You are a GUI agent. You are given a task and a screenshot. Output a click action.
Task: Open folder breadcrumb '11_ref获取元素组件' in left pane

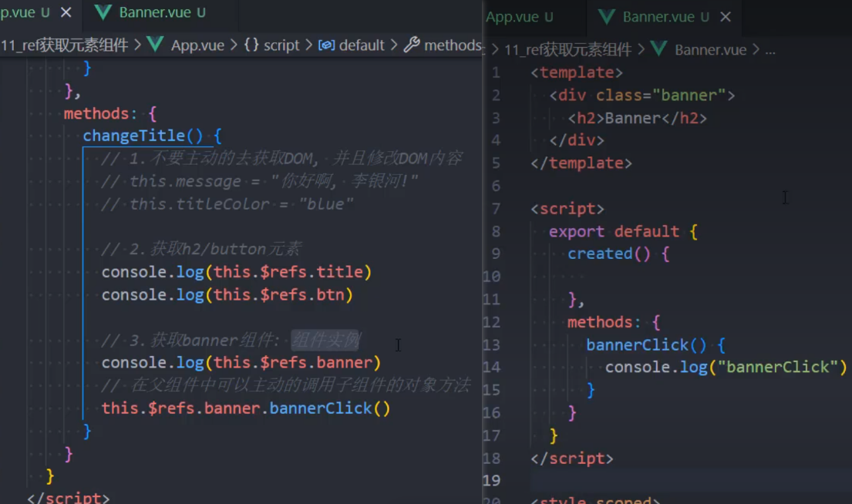pyautogui.click(x=65, y=45)
